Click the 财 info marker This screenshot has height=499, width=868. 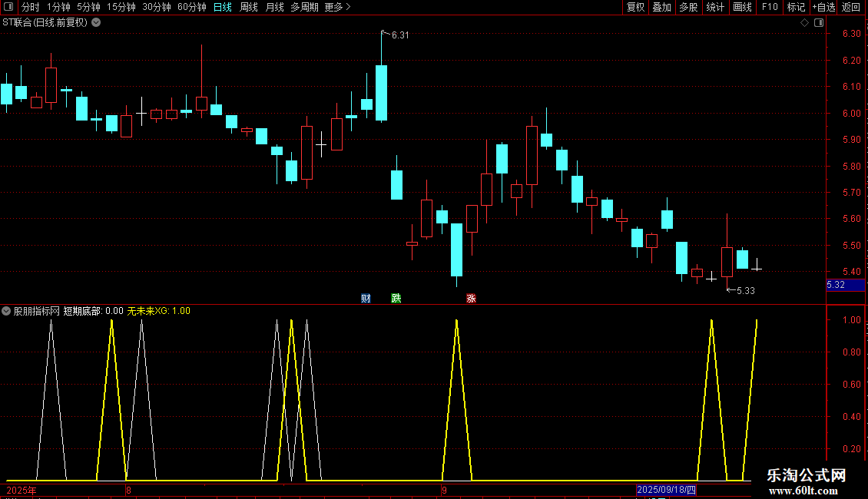(366, 298)
